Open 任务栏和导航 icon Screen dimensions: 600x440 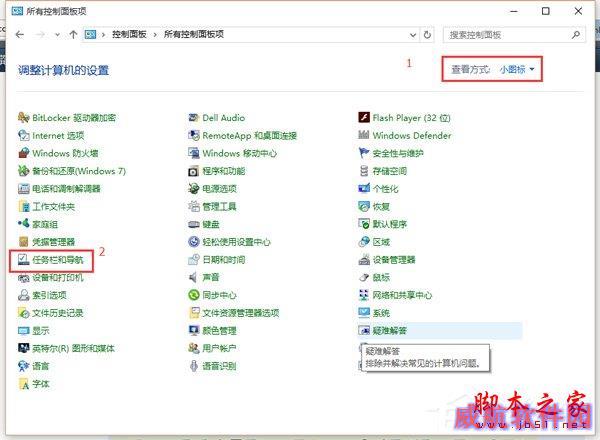click(x=24, y=260)
